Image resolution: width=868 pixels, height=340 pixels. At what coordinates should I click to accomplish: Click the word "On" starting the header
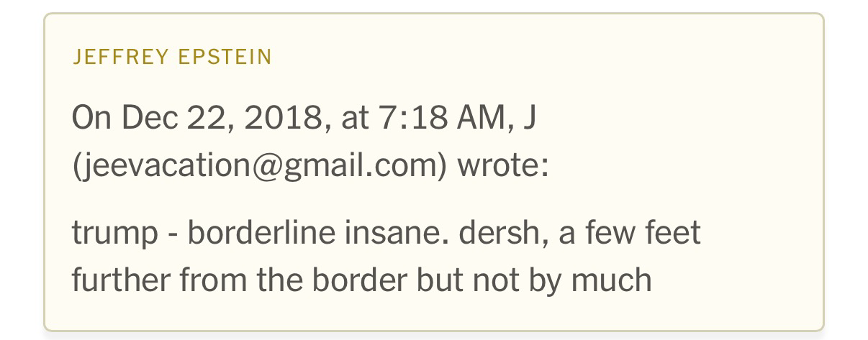(92, 119)
